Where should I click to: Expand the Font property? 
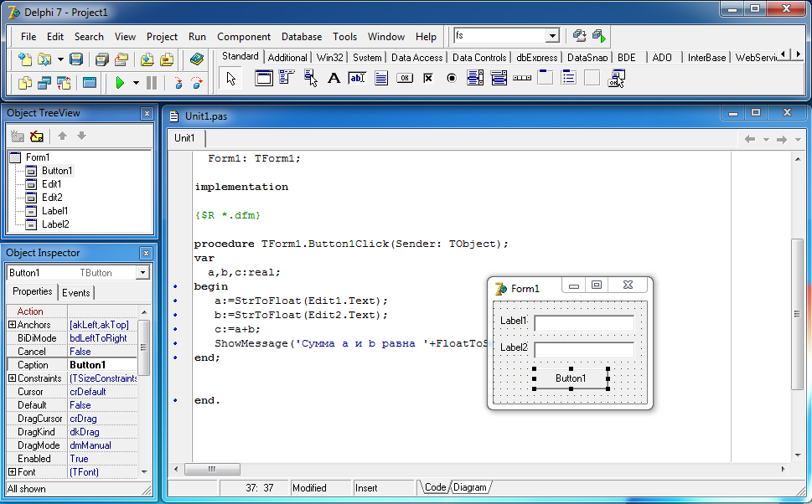click(x=12, y=472)
